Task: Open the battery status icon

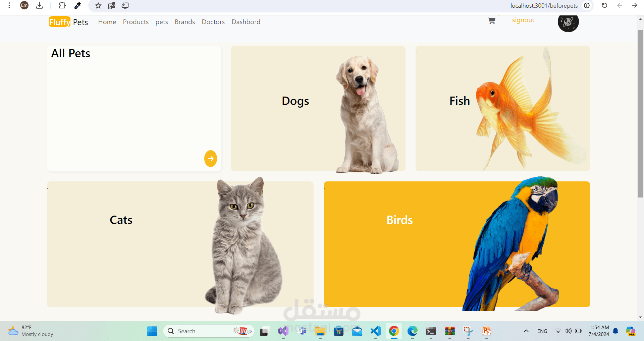Action: coord(578,331)
